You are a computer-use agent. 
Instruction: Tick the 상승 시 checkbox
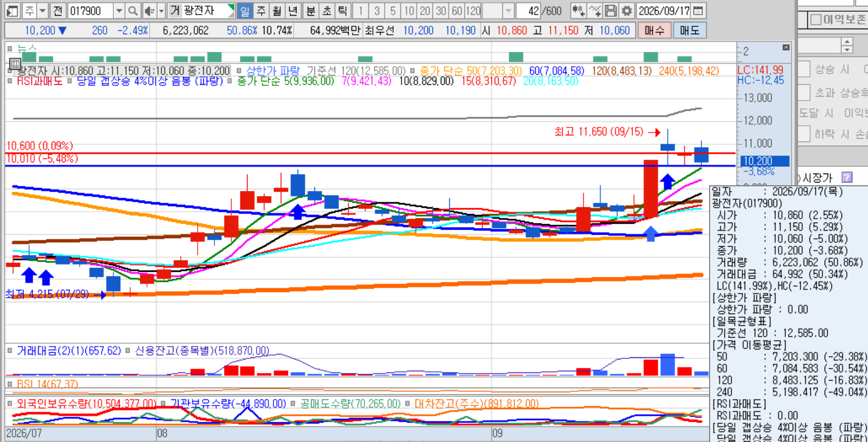(x=804, y=69)
